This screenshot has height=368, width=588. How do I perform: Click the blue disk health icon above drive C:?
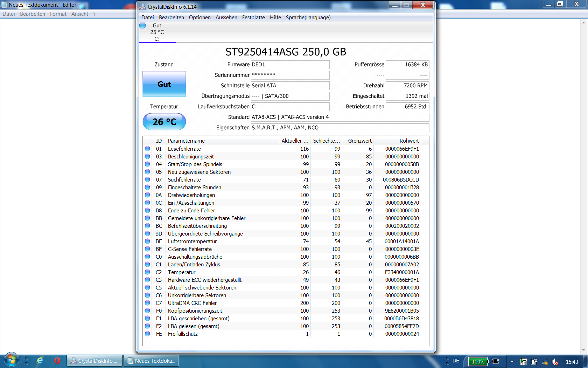[142, 25]
